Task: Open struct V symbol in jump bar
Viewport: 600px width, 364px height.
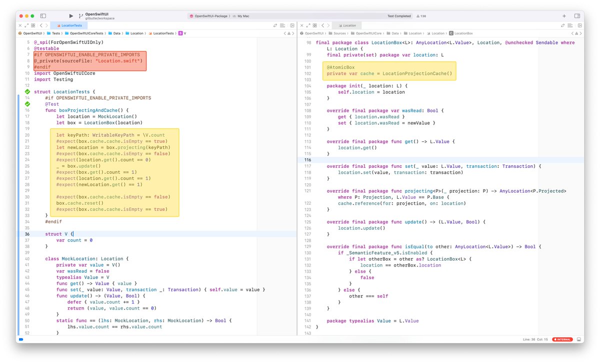Action: click(182, 33)
